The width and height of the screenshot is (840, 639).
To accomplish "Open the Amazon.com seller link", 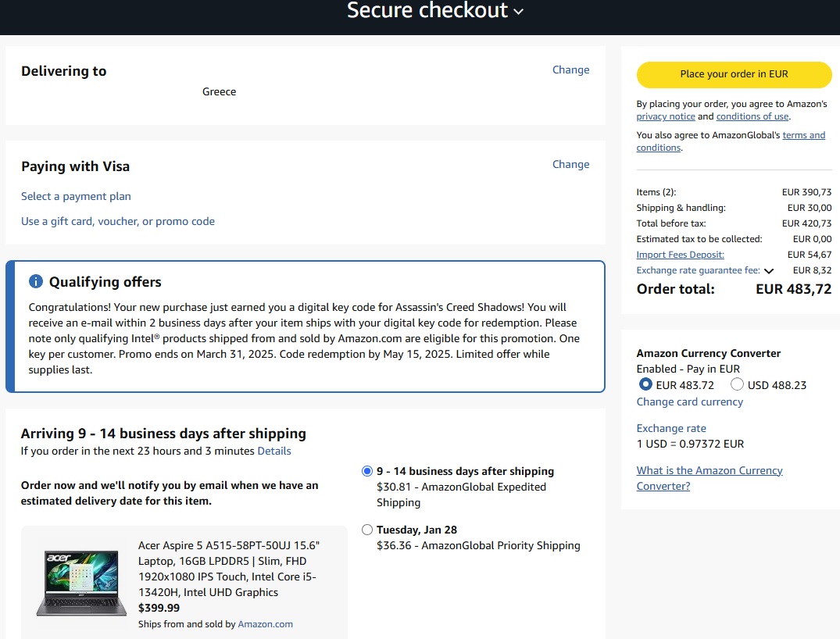I will tap(265, 624).
